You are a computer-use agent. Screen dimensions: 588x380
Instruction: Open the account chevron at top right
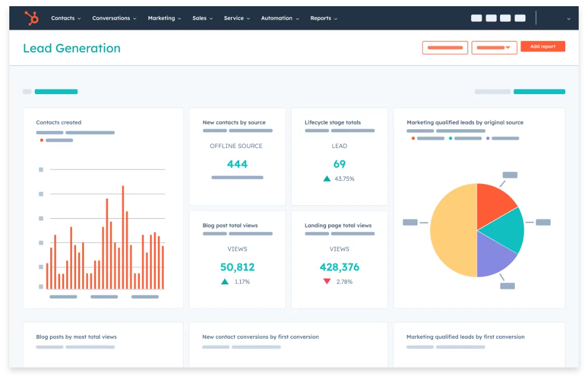568,18
